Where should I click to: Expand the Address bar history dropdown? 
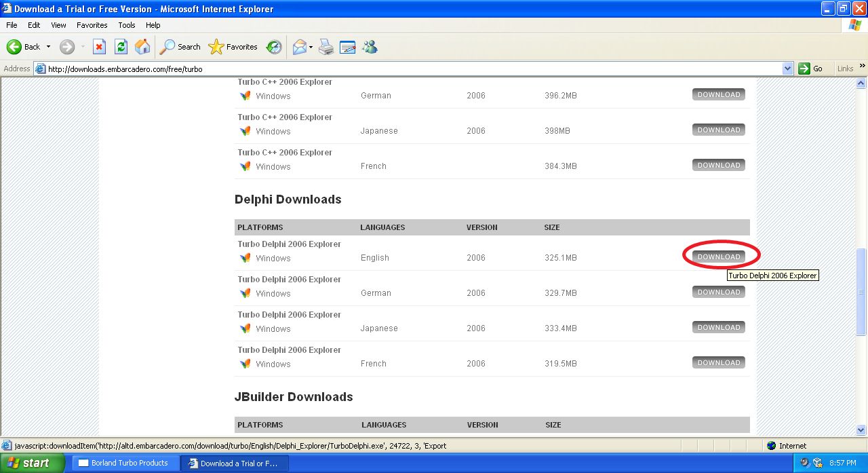[787, 69]
